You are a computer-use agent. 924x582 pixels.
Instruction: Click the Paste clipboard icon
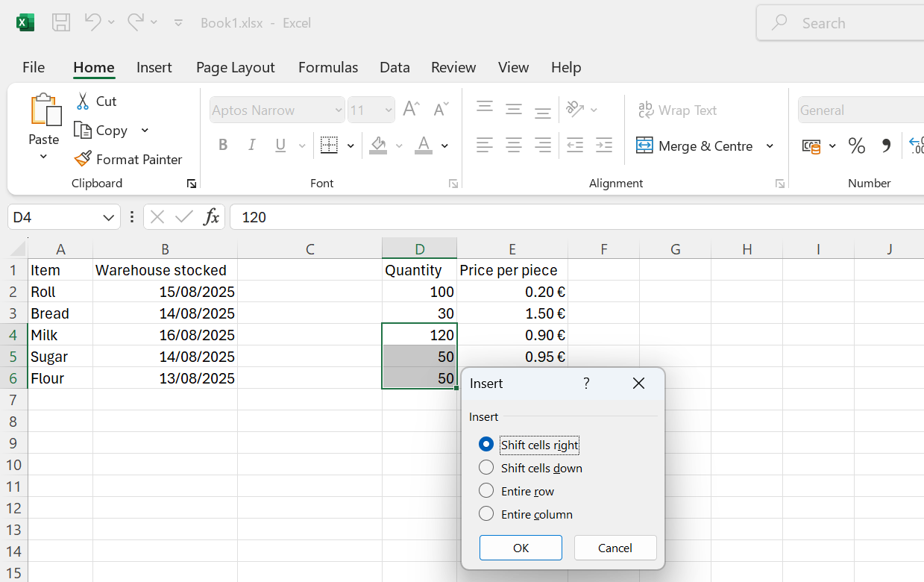(45, 110)
